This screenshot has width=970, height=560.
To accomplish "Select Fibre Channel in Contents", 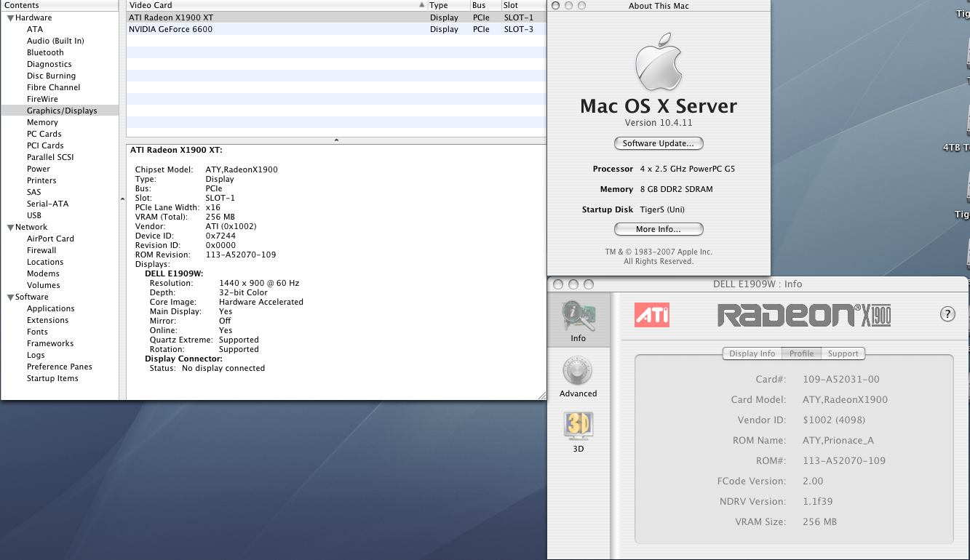I will point(54,87).
